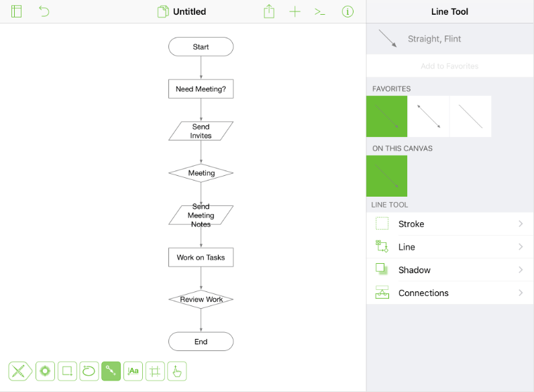
Task: Select the artboard grid tool
Action: coord(155,371)
